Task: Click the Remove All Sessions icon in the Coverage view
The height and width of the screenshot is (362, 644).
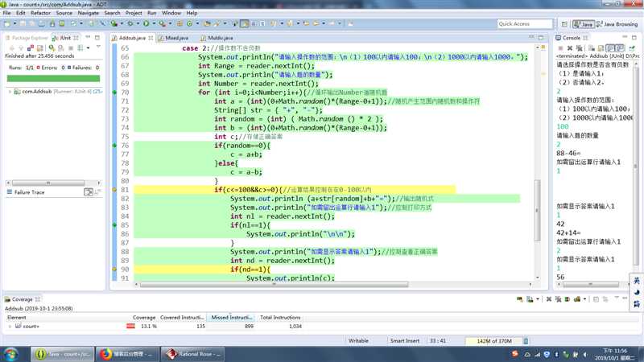Action: coord(558,299)
